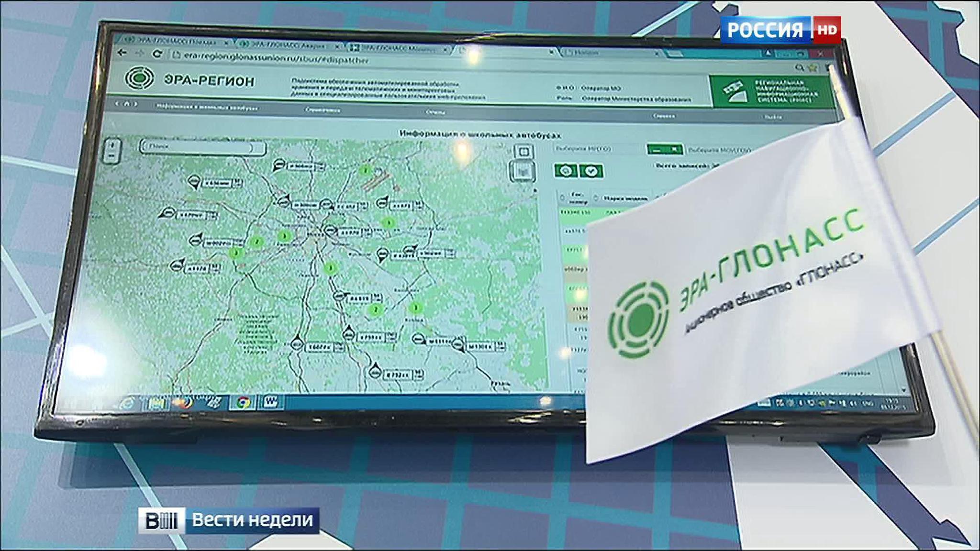
Task: Toggle map fullscreen icon at map's top-right
Action: (524, 152)
